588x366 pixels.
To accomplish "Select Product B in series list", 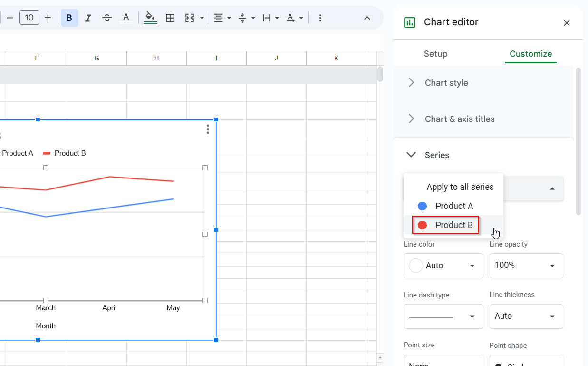I will pos(453,225).
